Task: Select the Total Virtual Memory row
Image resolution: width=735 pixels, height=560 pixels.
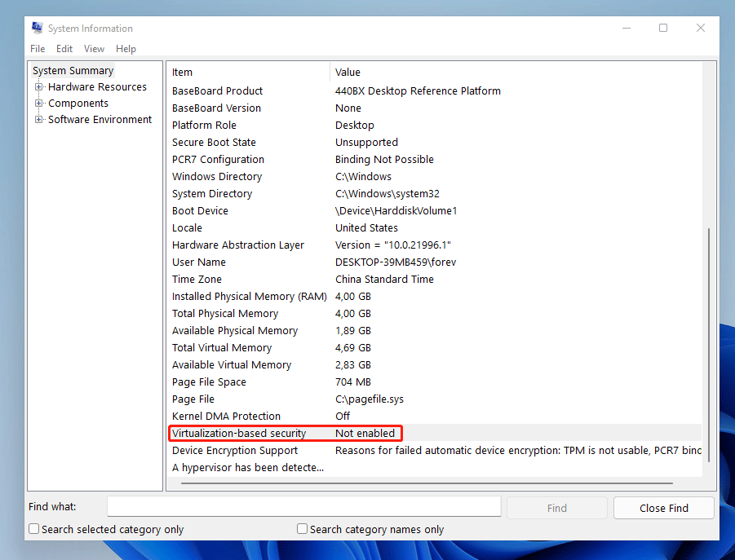Action: pos(434,348)
